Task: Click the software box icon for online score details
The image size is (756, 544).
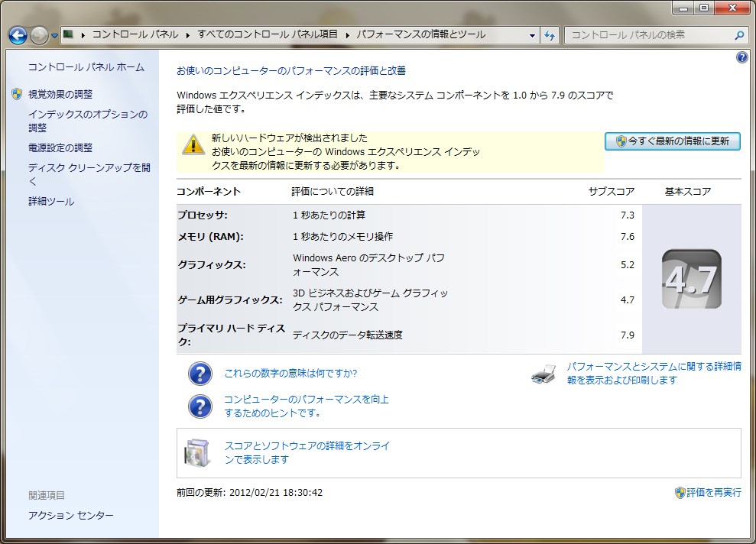Action: [198, 452]
